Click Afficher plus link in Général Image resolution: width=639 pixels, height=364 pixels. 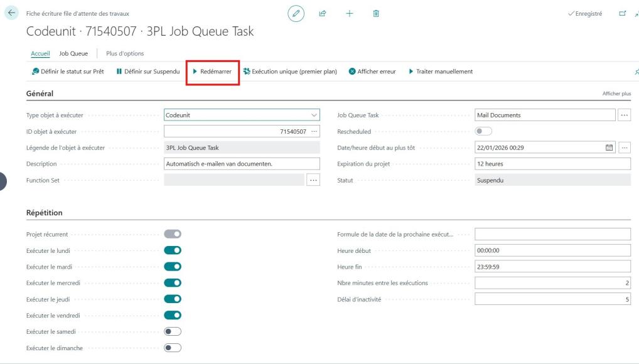click(616, 94)
